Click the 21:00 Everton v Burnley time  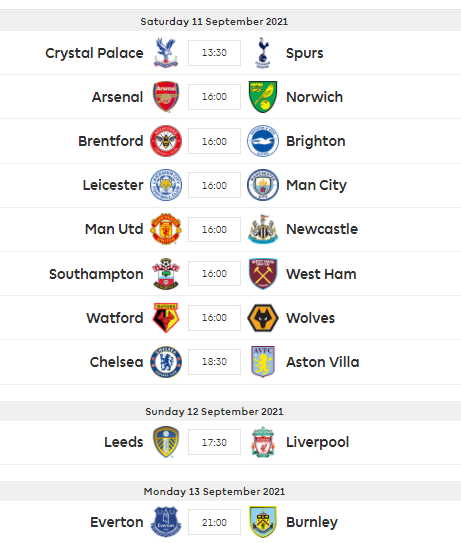214,522
